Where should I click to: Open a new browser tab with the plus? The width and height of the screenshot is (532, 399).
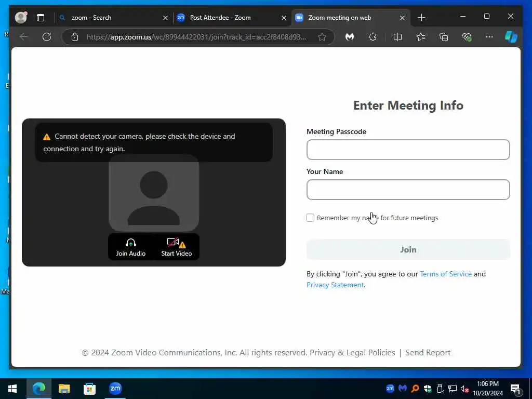(x=421, y=17)
